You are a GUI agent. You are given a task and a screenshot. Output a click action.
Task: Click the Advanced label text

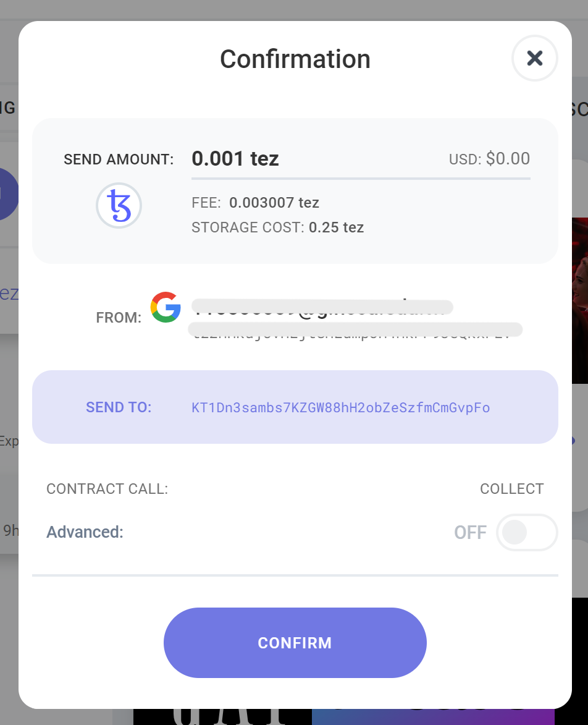click(x=85, y=532)
